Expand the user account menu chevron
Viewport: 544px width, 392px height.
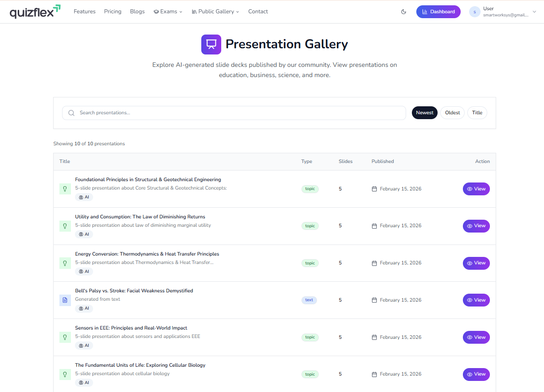click(x=534, y=12)
